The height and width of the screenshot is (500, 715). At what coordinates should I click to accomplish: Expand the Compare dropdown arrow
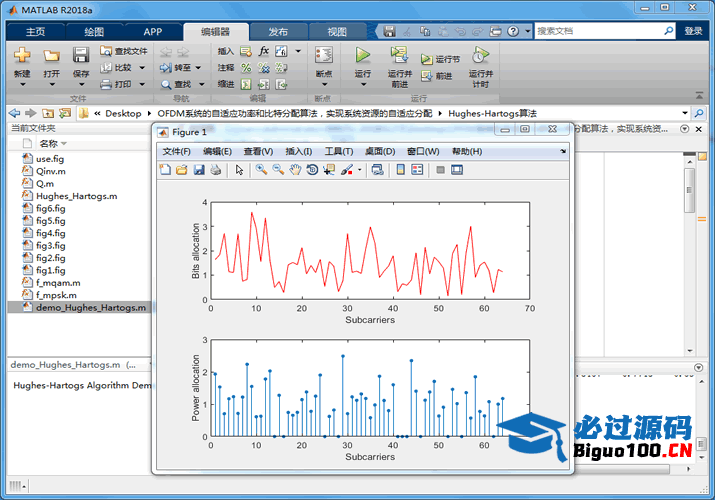142,68
